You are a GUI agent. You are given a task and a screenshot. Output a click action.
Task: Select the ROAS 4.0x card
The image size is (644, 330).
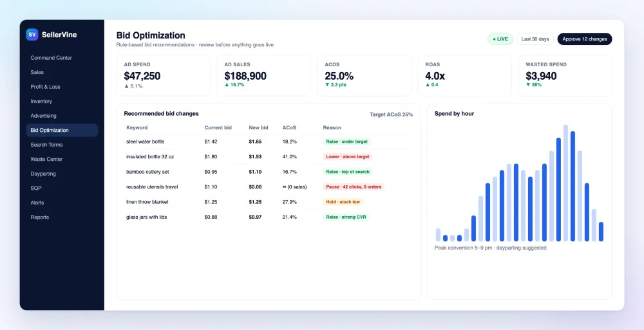tap(464, 75)
